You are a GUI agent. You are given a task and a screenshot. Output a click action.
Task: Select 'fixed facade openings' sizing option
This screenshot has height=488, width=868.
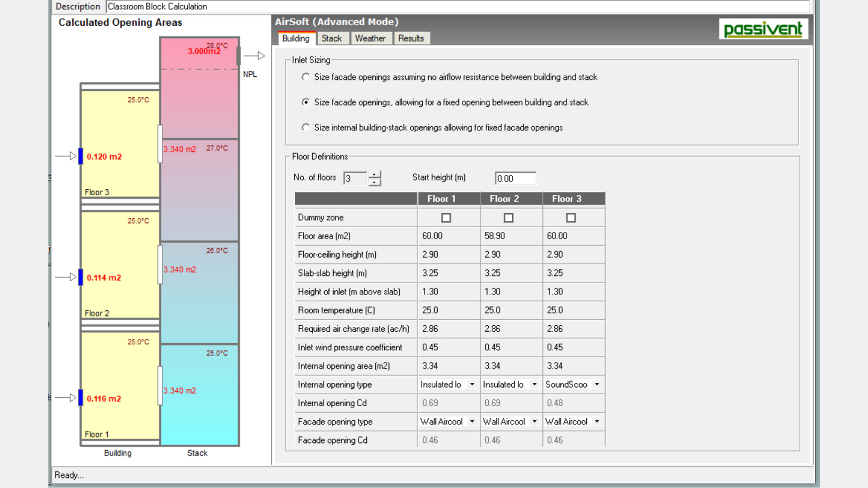pyautogui.click(x=306, y=127)
